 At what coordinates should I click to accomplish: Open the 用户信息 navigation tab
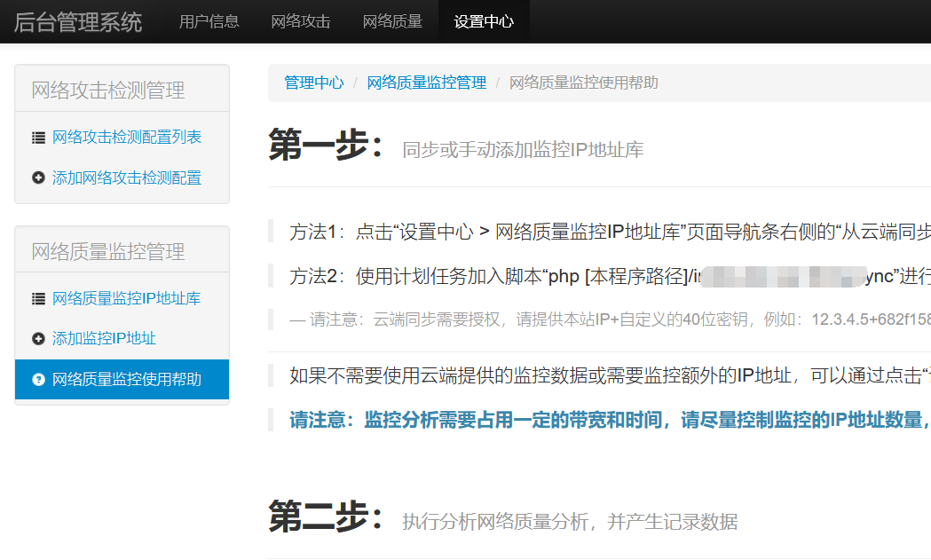pos(209,21)
